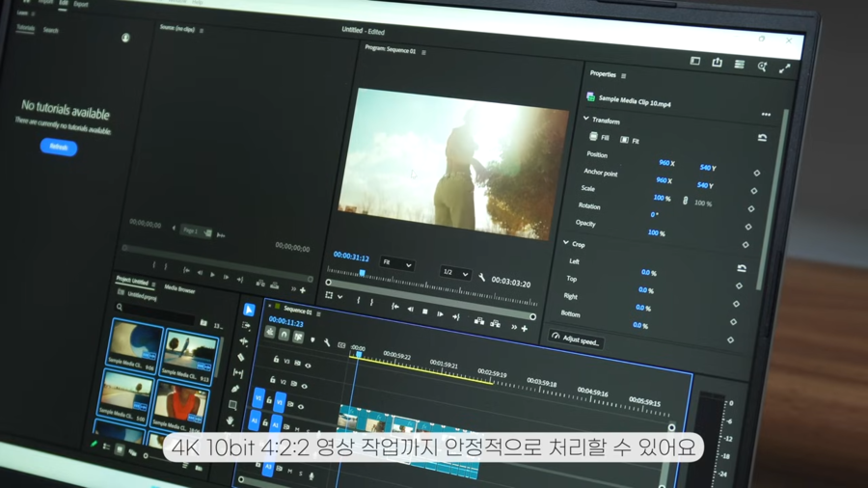Add a marker in the timeline
The width and height of the screenshot is (868, 488).
click(x=312, y=339)
